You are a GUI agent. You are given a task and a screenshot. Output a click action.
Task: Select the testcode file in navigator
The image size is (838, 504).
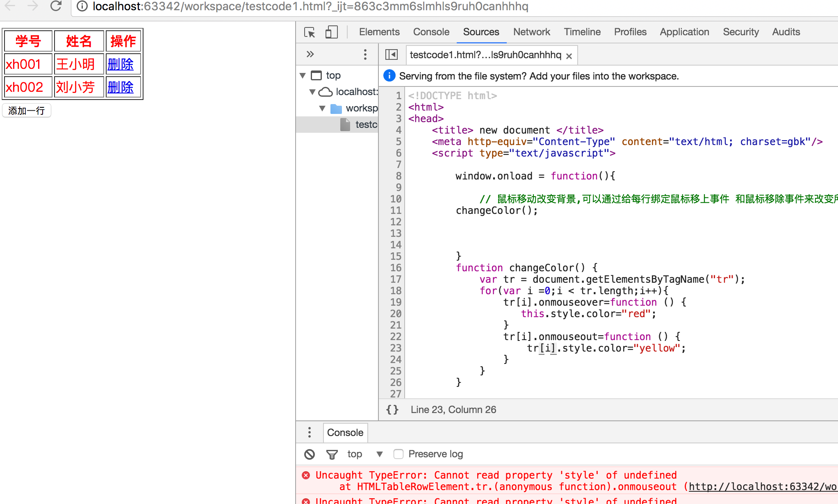337,125
